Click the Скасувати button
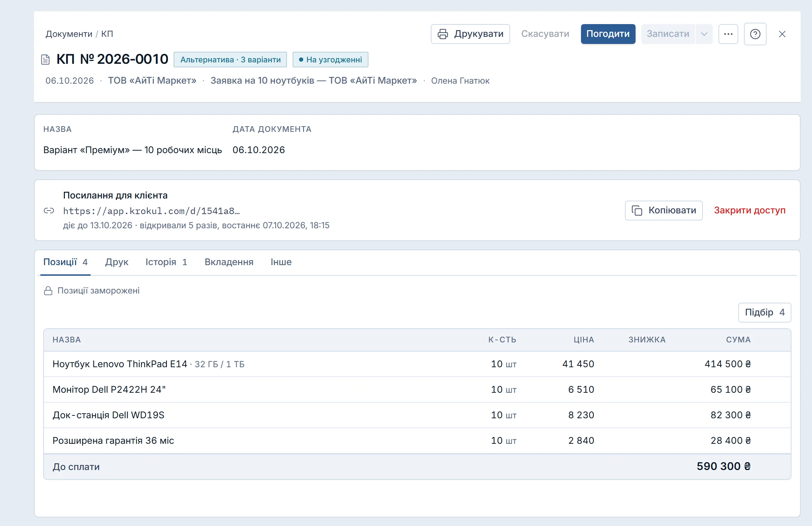This screenshot has height=526, width=812. click(x=545, y=34)
